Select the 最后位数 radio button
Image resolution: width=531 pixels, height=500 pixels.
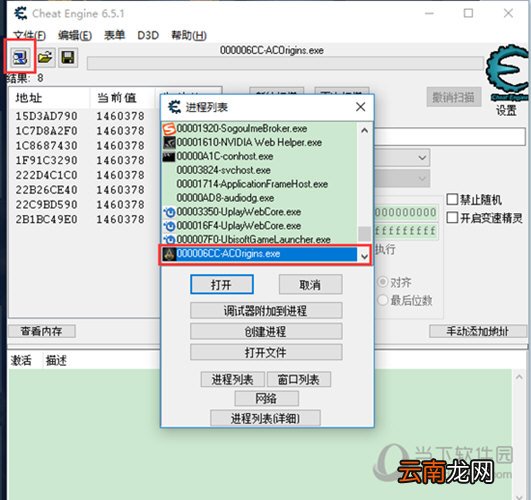point(383,300)
